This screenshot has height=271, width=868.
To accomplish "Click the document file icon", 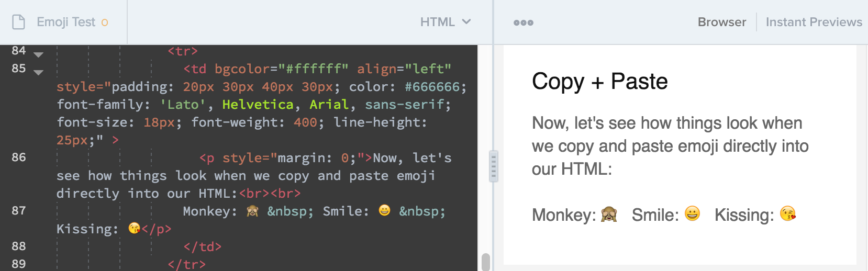I will tap(18, 22).
